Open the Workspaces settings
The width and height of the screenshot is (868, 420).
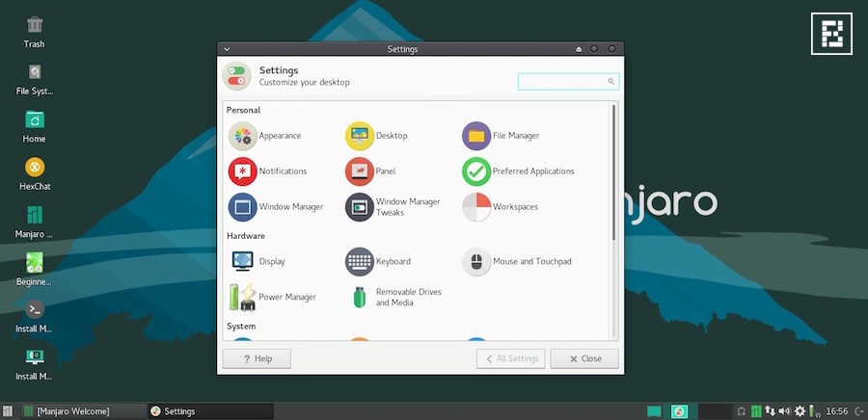click(x=476, y=207)
